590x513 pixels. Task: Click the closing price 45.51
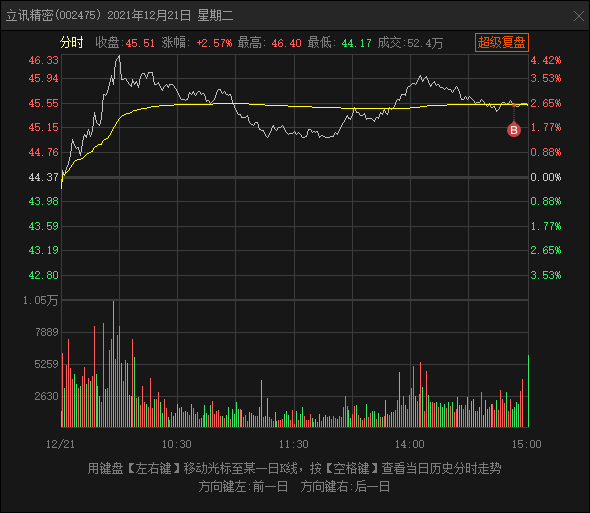pos(140,43)
